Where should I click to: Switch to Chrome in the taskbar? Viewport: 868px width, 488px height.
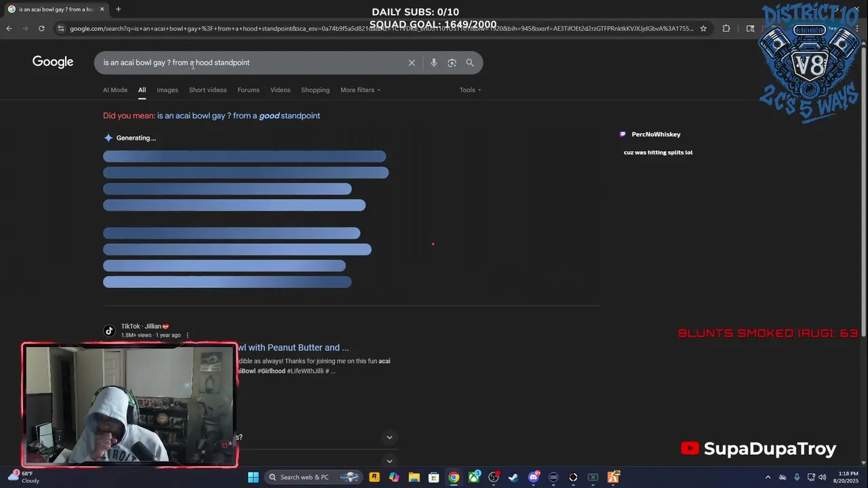[x=454, y=477]
